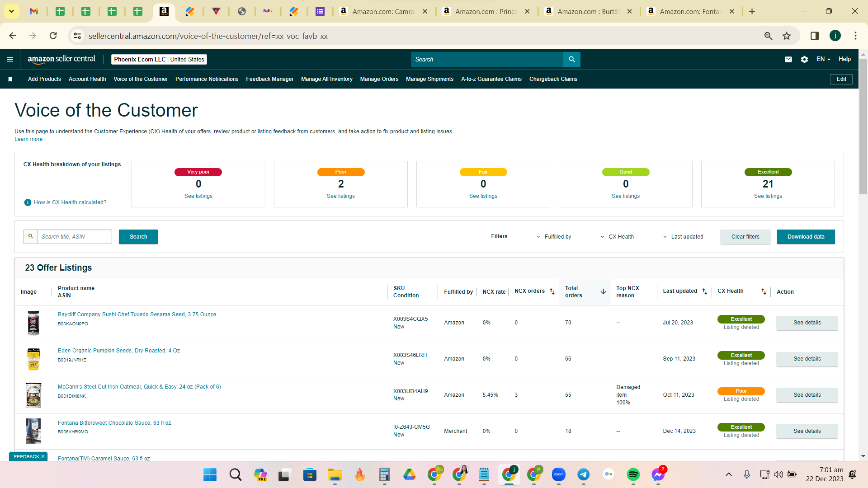Image resolution: width=868 pixels, height=488 pixels.
Task: Open the browser side panel icon
Action: tap(815, 36)
